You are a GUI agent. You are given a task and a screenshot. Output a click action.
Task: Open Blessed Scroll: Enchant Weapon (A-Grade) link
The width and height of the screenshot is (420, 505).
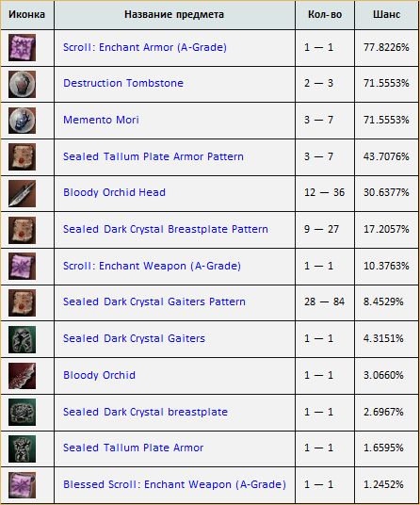pyautogui.click(x=174, y=484)
